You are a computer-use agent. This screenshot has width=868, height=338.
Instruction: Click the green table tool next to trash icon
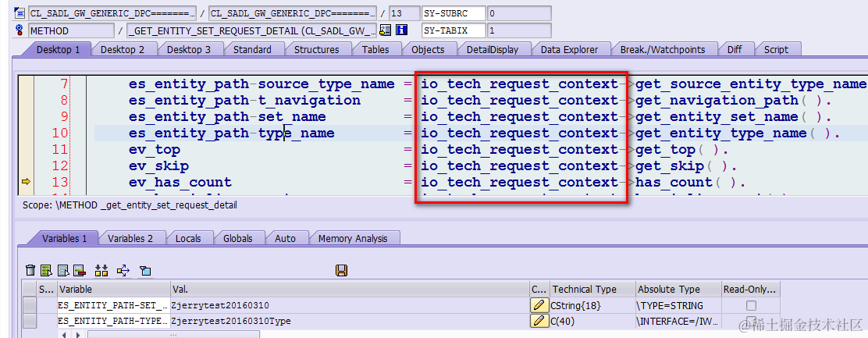click(x=47, y=271)
